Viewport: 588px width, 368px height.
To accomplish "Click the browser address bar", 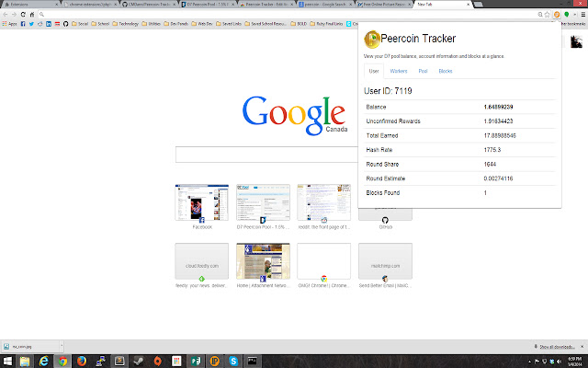I will pyautogui.click(x=287, y=15).
